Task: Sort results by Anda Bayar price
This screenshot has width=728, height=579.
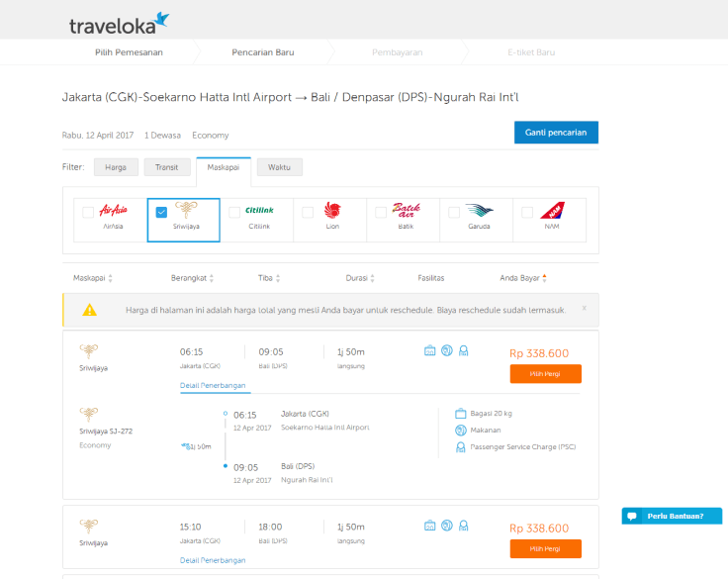Action: pos(523,278)
